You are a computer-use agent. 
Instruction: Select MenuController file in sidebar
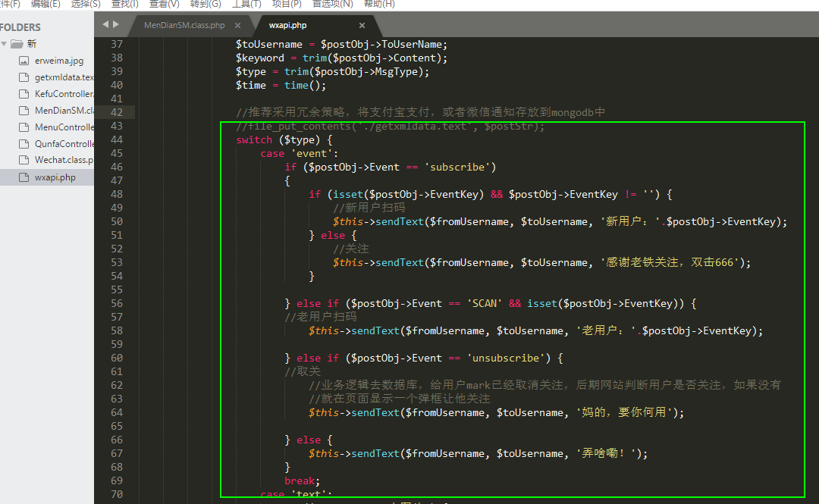pyautogui.click(x=64, y=127)
